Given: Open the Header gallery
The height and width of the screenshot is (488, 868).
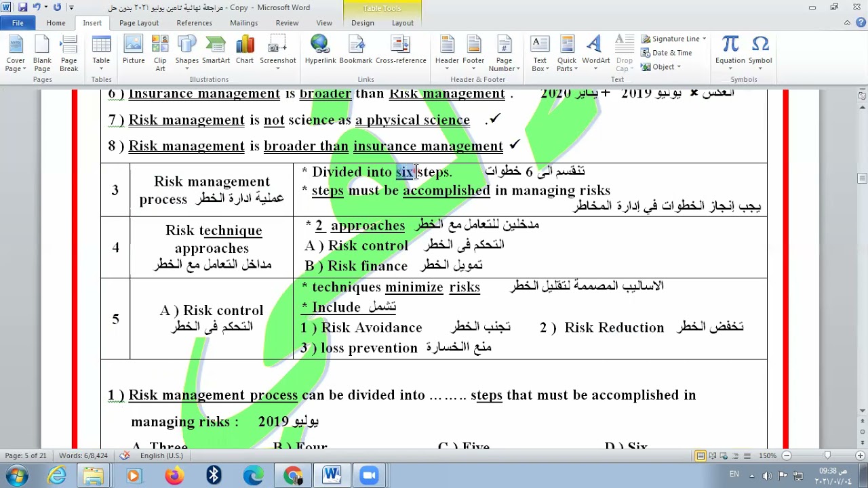Looking at the screenshot, I should tap(447, 54).
